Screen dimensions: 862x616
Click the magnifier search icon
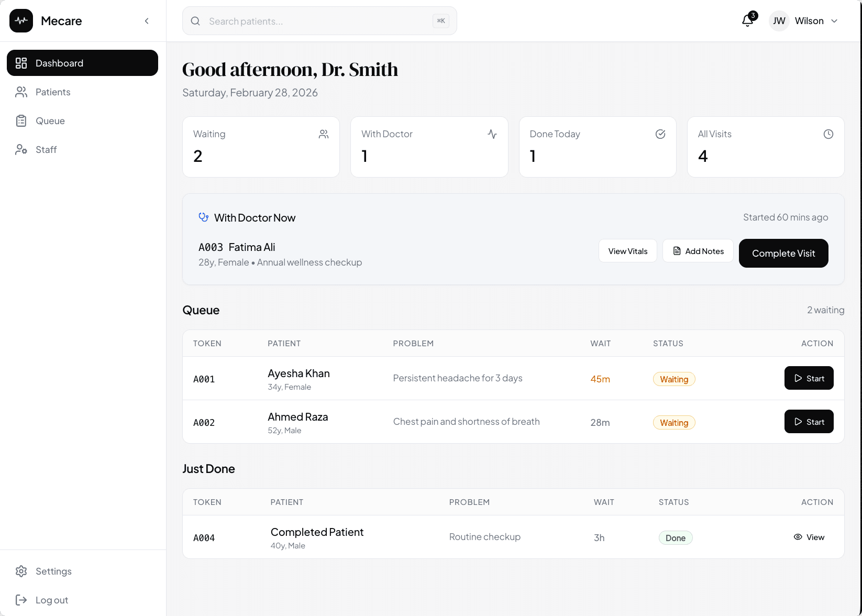(x=195, y=21)
